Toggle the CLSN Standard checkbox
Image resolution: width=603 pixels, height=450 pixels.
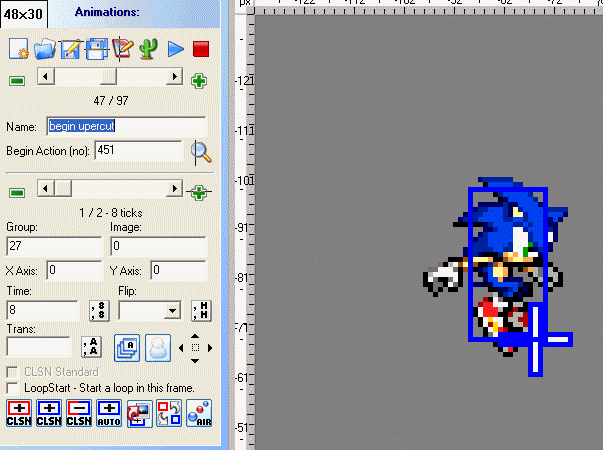tap(13, 372)
